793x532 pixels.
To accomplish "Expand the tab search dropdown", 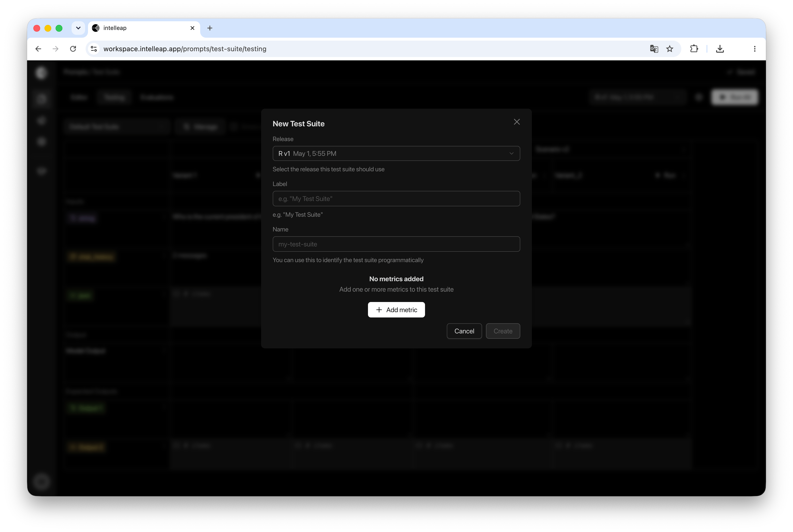I will coord(78,28).
